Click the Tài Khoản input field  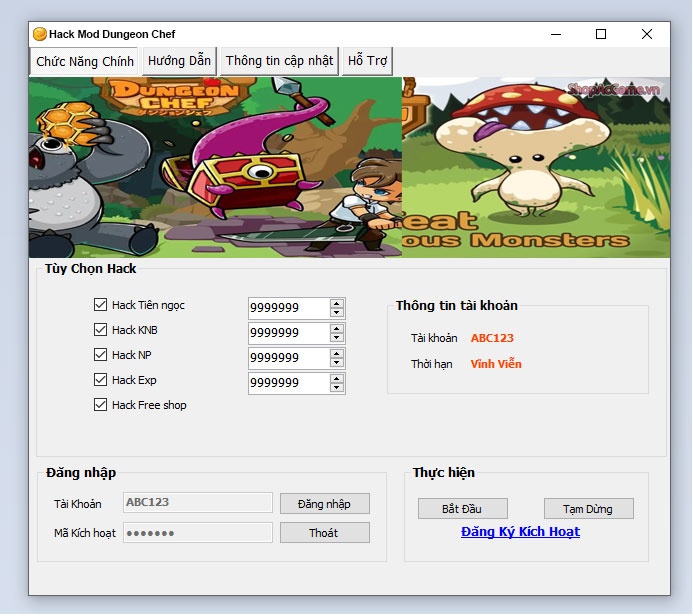click(198, 503)
